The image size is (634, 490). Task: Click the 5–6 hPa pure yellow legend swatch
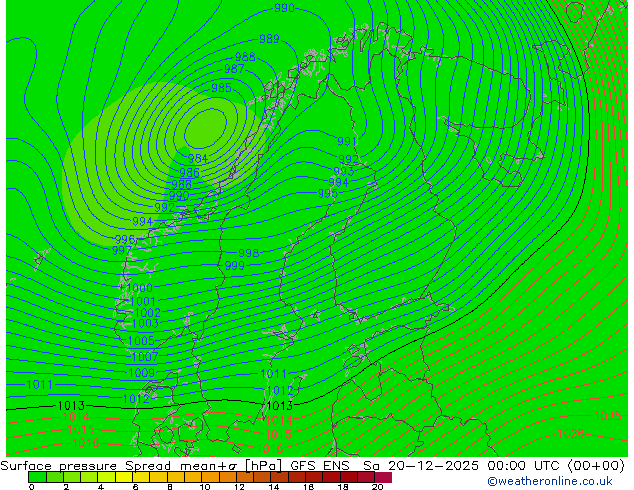[124, 477]
